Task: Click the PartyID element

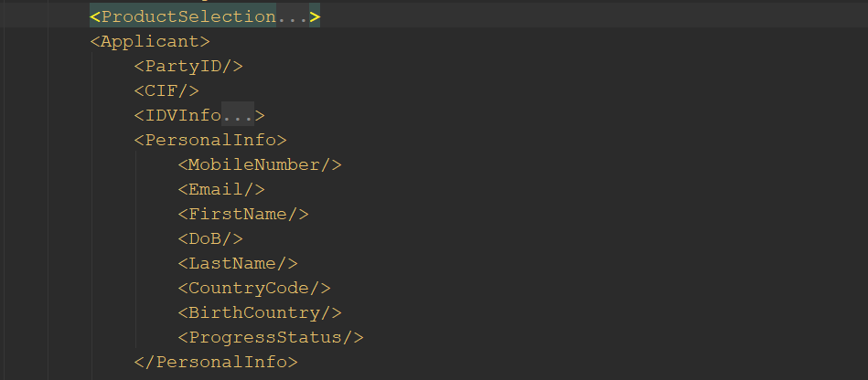Action: tap(188, 66)
